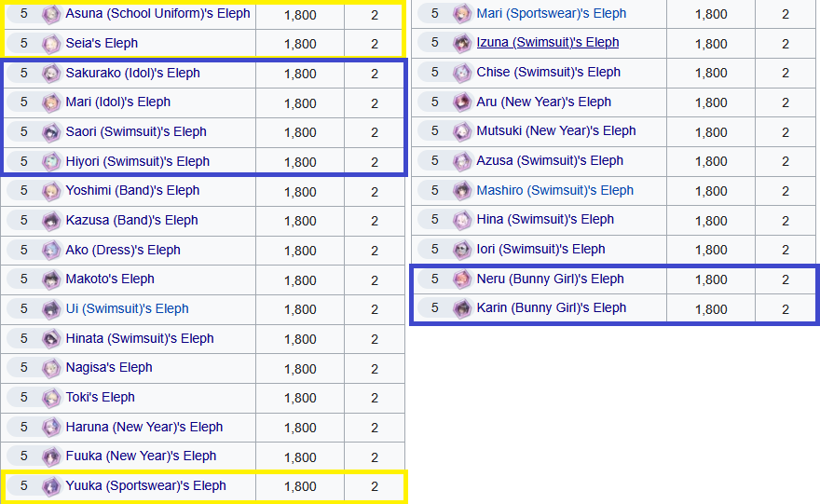Visit Iori (Swimsuit)'s Eleph page
Screen dimensions: 820x504
pos(540,249)
